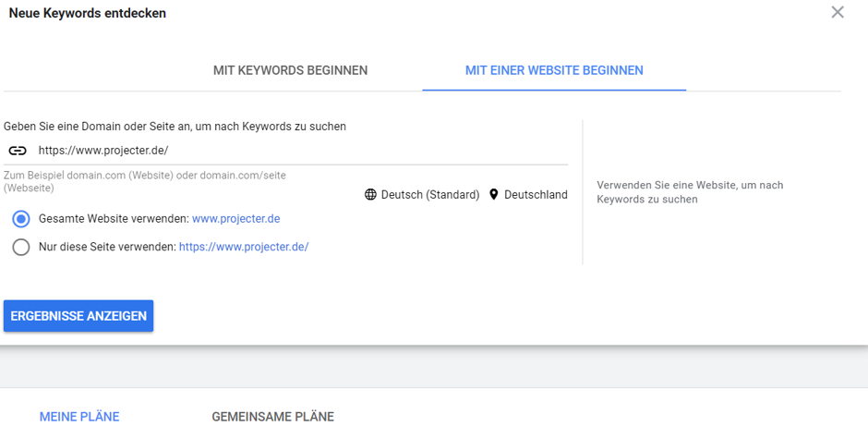Click the location pin icon
This screenshot has height=426, width=868.
494,195
